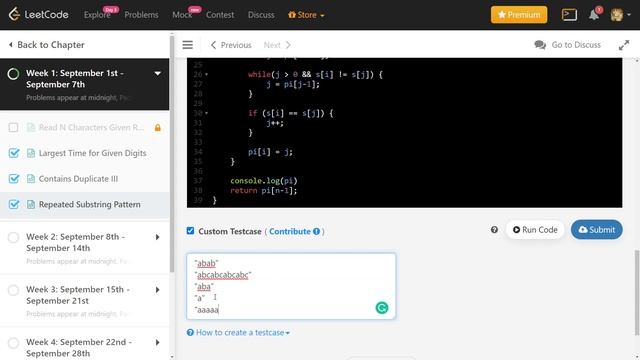This screenshot has height=360, width=640.
Task: Click the "abcabcabcabc" testcase line
Action: [x=223, y=275]
